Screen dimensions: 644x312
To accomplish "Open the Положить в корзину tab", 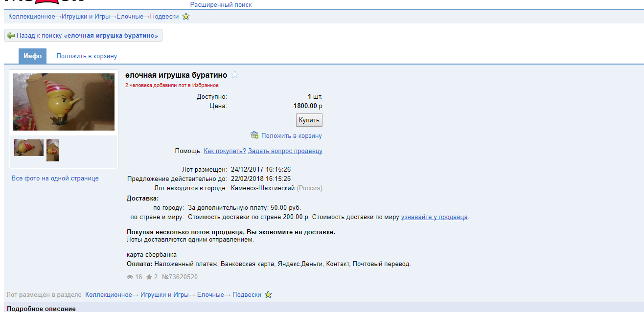I will coord(87,56).
